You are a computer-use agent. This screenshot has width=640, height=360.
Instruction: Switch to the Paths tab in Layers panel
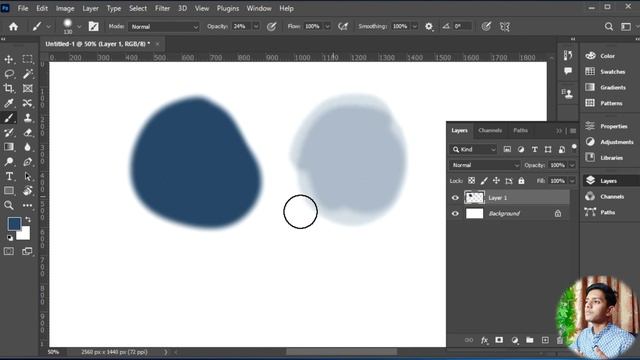(x=520, y=131)
